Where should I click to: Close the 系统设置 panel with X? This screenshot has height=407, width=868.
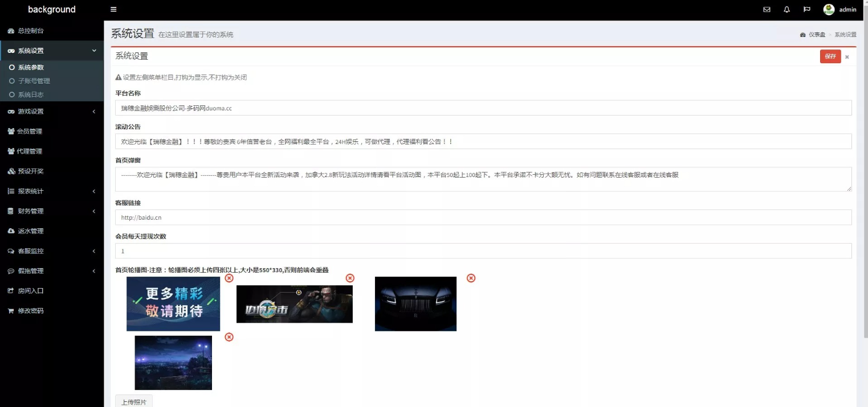tap(847, 57)
